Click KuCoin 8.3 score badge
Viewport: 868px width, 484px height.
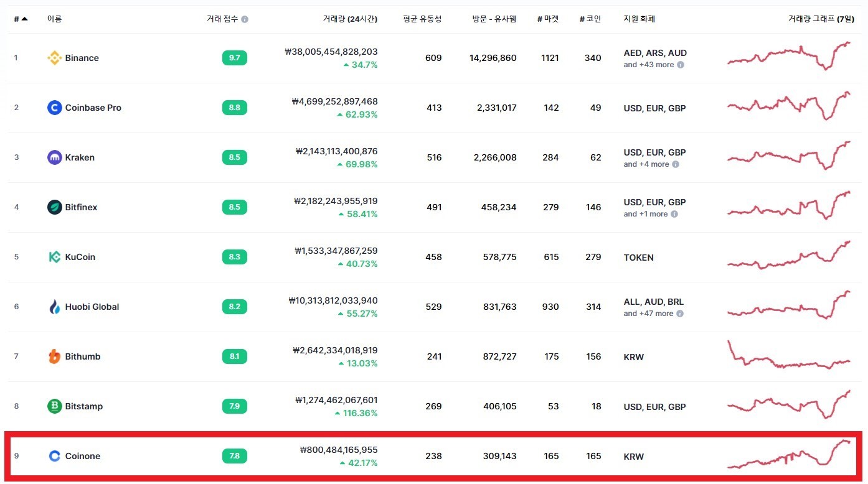point(235,257)
